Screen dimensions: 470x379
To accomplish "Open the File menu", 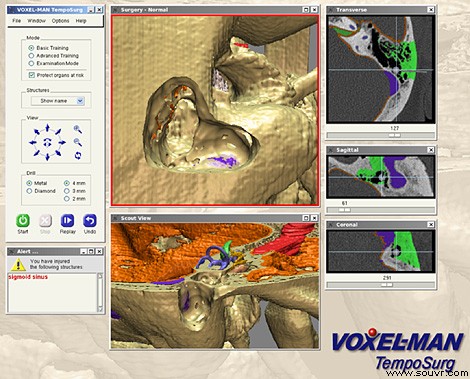I will click(x=16, y=21).
